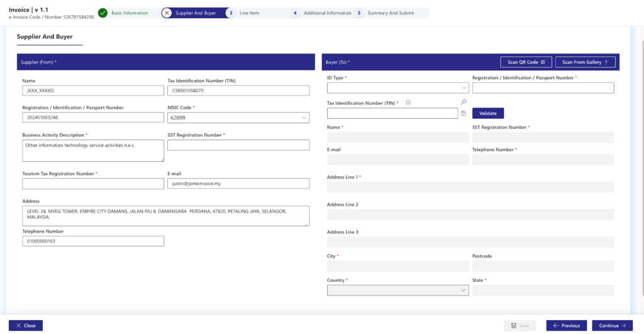Screen dimensions: 644x334
Task: Go back with the Previous button
Action: click(566, 326)
